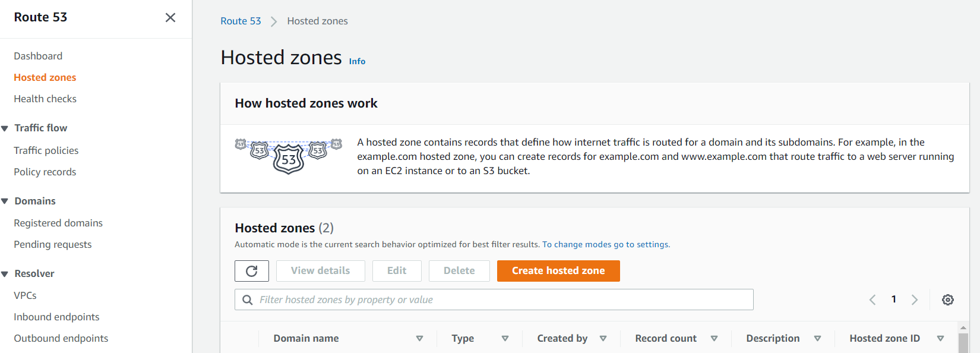This screenshot has height=353, width=980.
Task: Open Registered domains page
Action: (58, 223)
